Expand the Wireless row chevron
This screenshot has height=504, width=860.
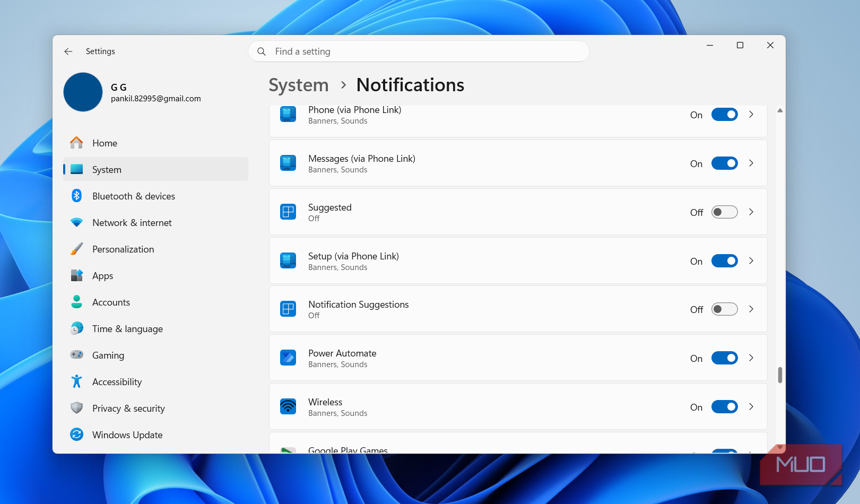click(751, 407)
